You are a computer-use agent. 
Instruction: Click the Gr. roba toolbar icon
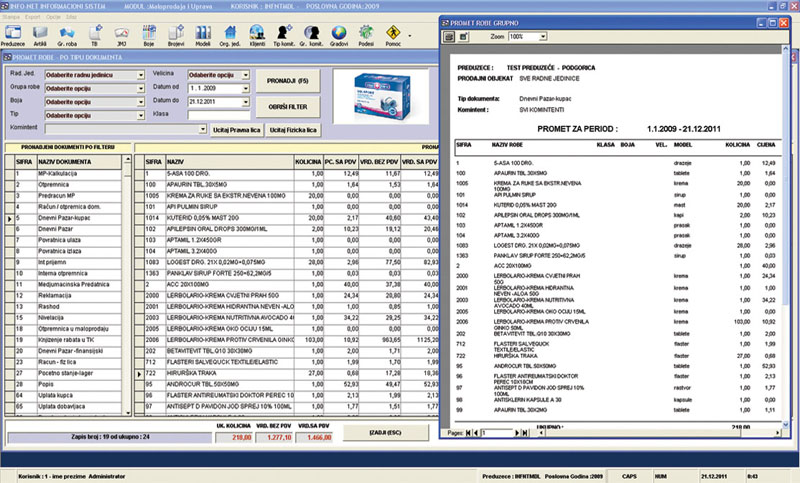tap(67, 36)
